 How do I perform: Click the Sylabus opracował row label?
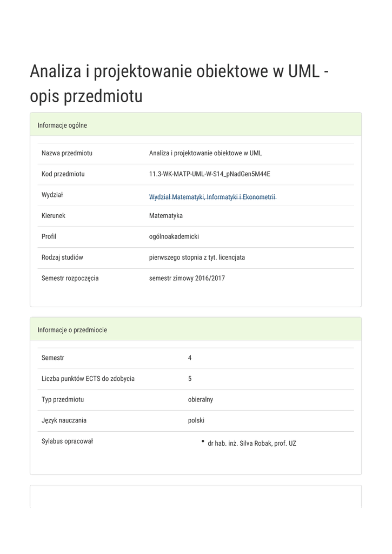68,441
